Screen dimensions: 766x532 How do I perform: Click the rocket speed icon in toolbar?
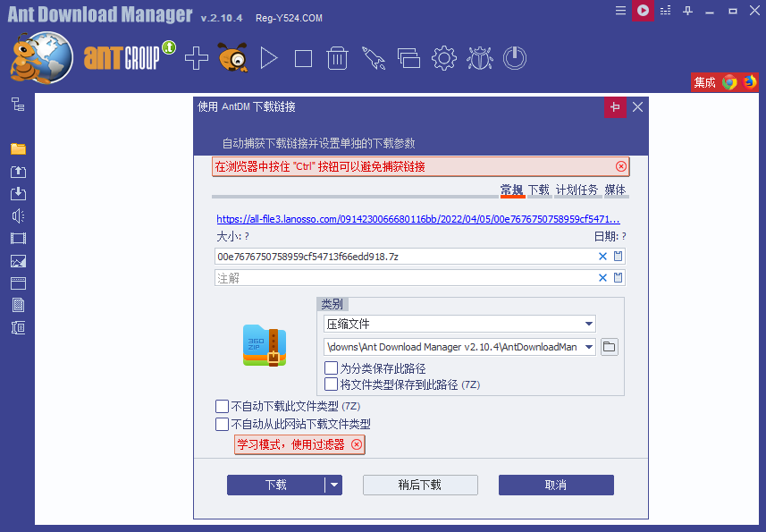tap(374, 59)
